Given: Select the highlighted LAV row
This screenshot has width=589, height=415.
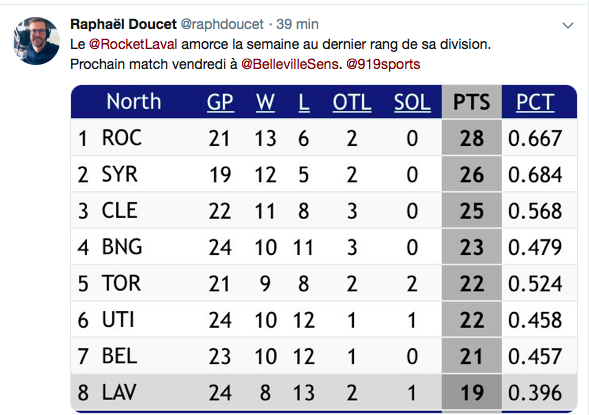Looking at the screenshot, I should [x=324, y=392].
